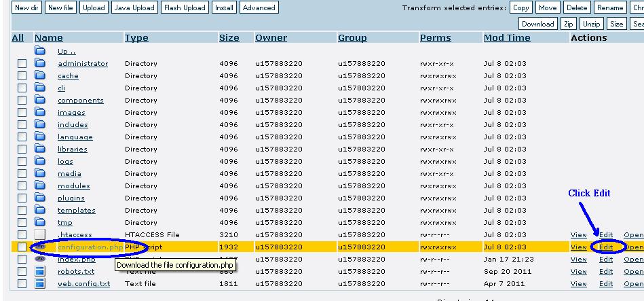
Task: Click the logs folder icon
Action: tap(40, 161)
